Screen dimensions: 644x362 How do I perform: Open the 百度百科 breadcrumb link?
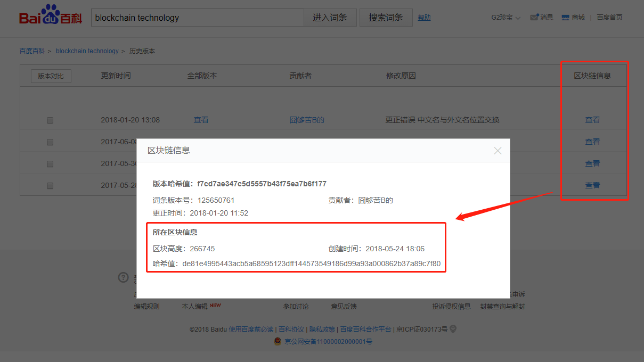[x=32, y=51]
